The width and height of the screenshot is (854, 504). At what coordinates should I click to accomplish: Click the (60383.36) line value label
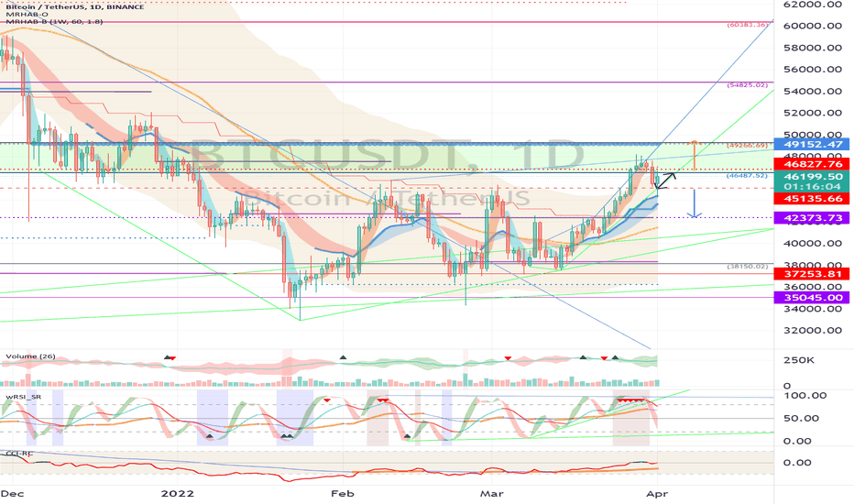[748, 25]
